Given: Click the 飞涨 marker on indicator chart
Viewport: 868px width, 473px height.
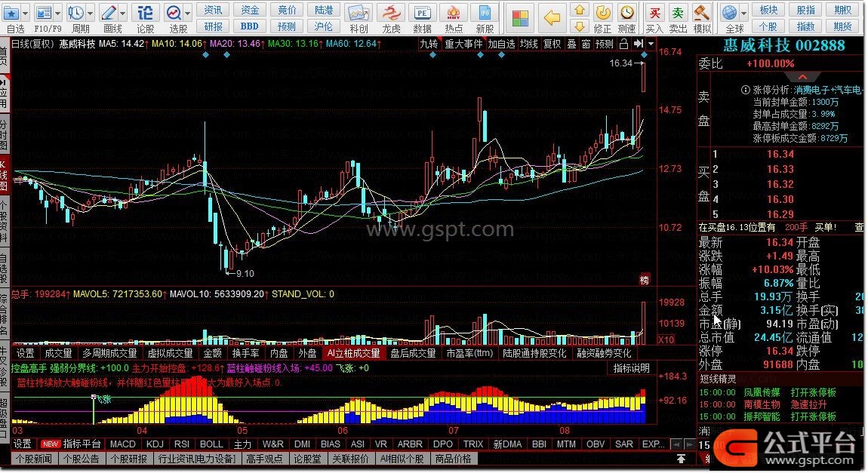Looking at the screenshot, I should tap(105, 399).
